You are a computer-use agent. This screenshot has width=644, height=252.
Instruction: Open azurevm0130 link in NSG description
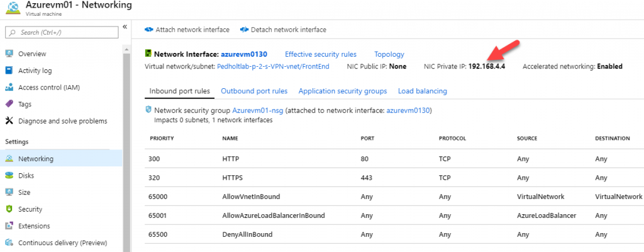click(408, 110)
